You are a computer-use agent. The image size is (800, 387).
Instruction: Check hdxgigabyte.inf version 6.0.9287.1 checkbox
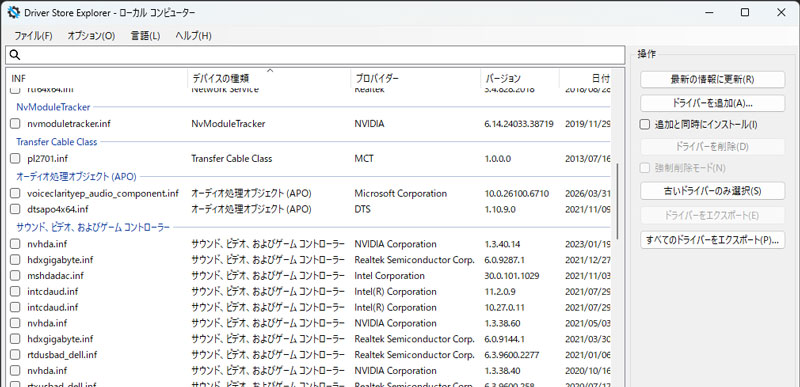pyautogui.click(x=15, y=260)
